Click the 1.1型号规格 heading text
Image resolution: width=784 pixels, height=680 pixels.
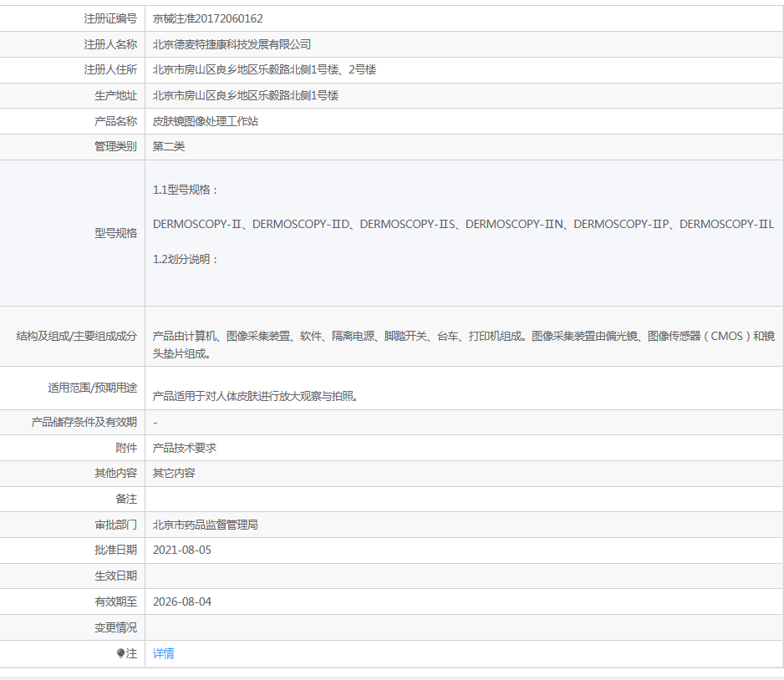186,190
